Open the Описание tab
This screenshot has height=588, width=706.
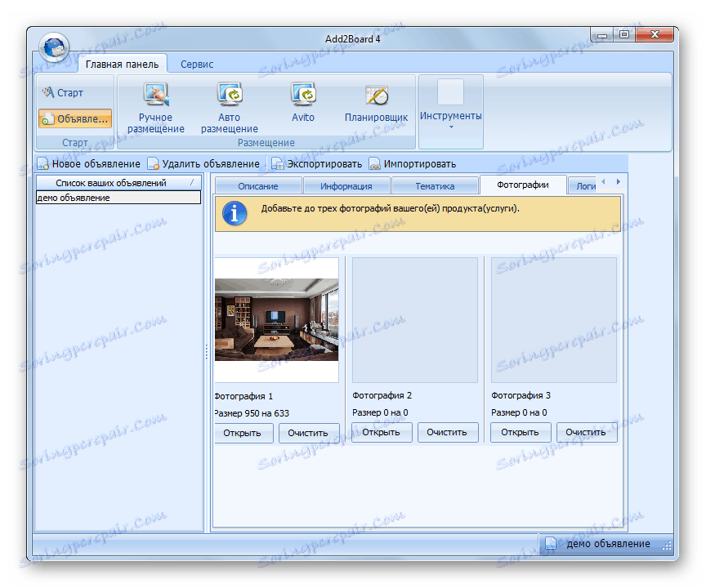pos(258,186)
